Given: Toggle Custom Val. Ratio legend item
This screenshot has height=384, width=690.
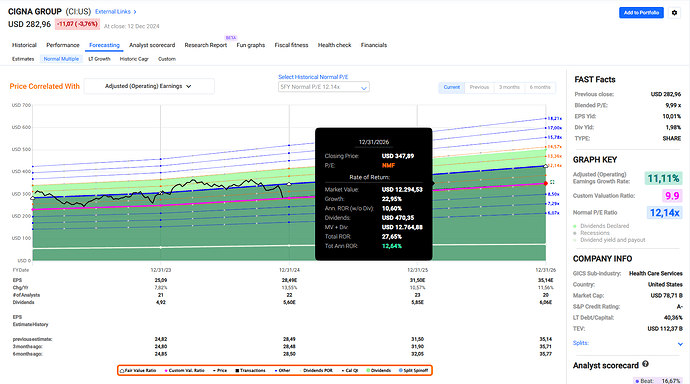Looking at the screenshot, I should 184,370.
